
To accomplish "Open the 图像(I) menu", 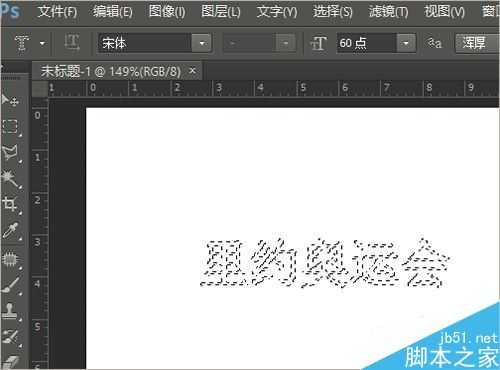I will (167, 12).
